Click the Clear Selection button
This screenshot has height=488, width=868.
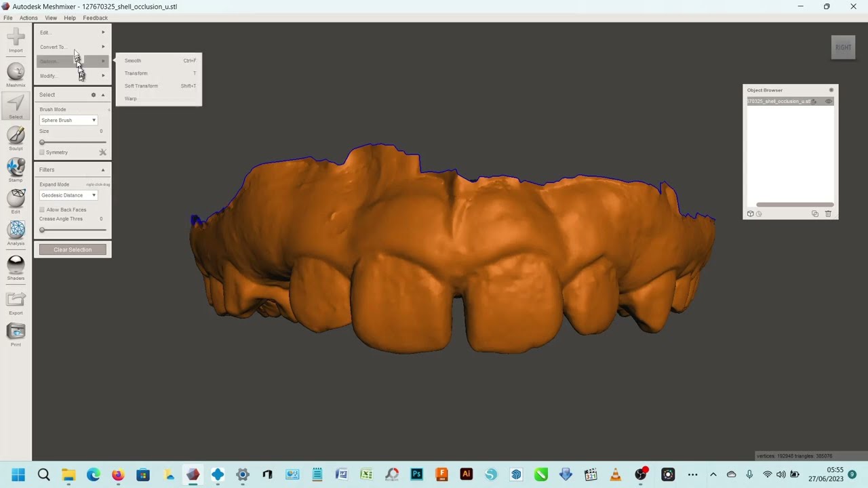tap(73, 249)
